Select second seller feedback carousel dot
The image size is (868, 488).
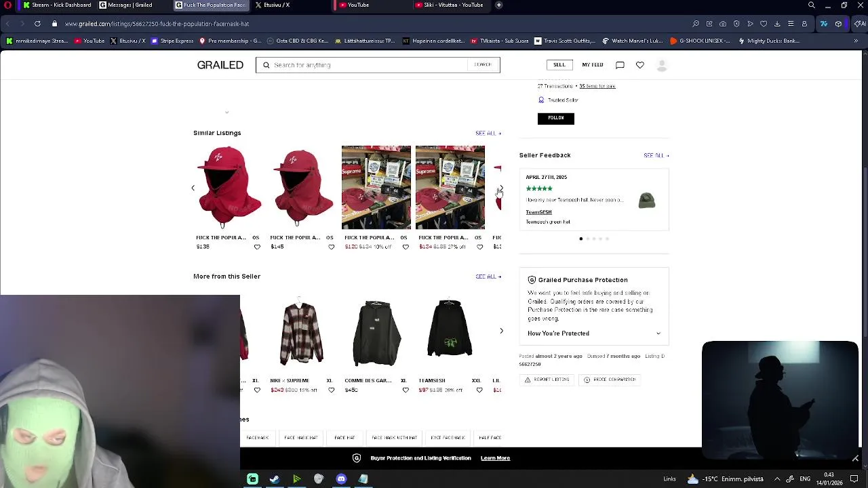coord(587,239)
